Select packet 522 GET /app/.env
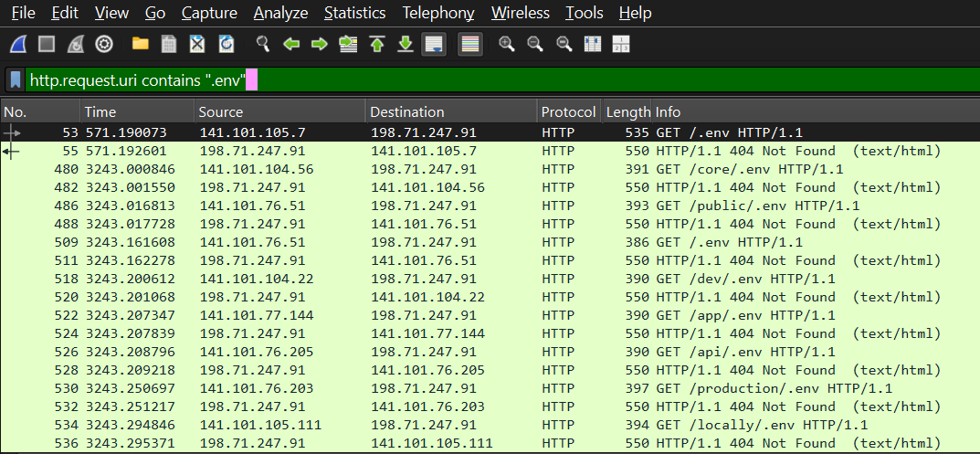 490,315
